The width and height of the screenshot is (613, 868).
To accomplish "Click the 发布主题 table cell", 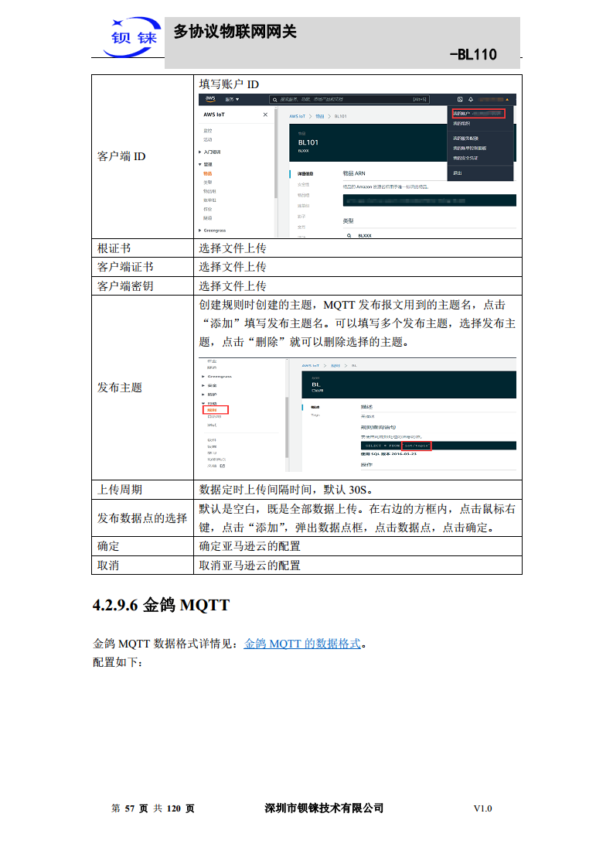I will click(143, 388).
